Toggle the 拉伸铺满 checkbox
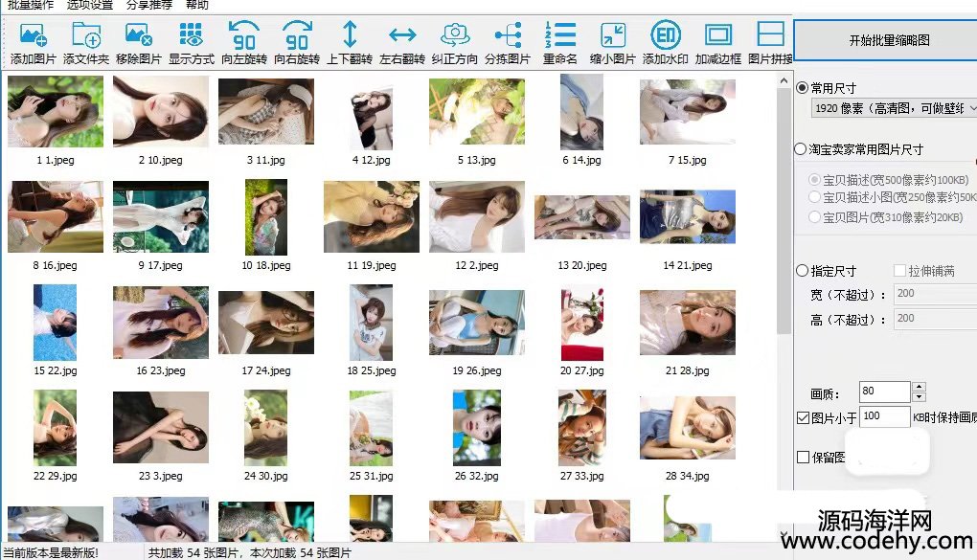 point(899,270)
